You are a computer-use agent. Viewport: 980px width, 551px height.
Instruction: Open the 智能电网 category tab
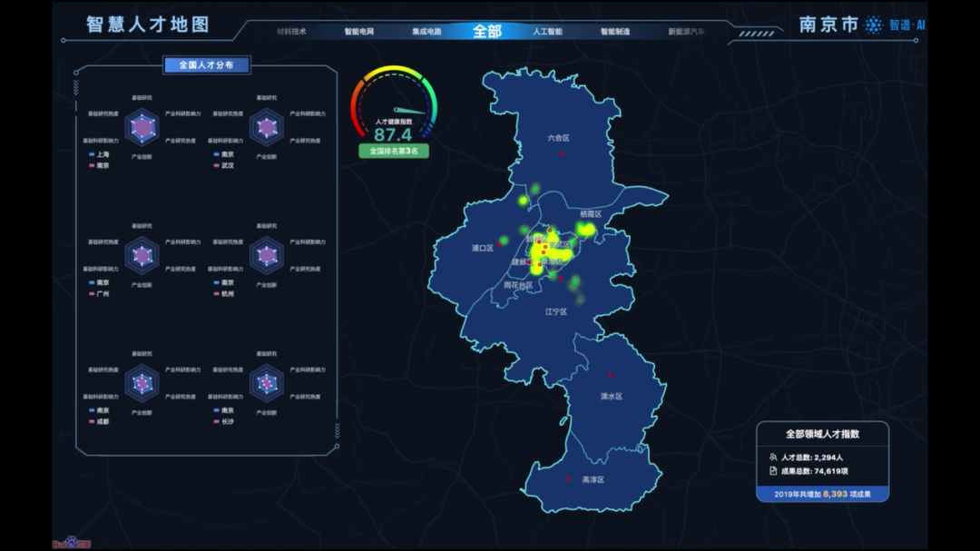358,32
